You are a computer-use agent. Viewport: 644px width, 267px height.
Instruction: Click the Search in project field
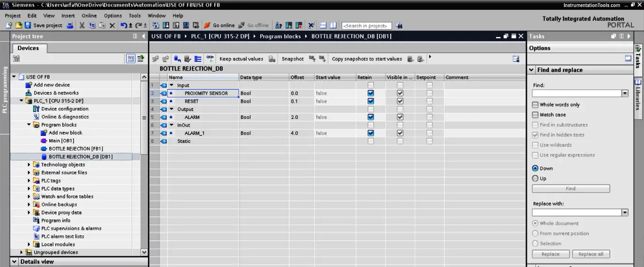click(366, 26)
